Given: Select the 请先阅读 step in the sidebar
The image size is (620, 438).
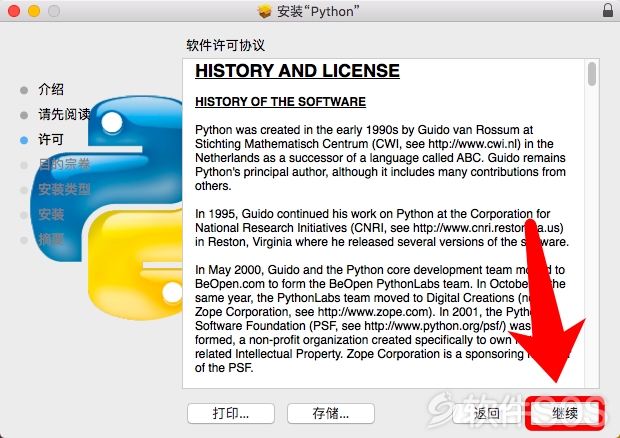Looking at the screenshot, I should pos(64,114).
